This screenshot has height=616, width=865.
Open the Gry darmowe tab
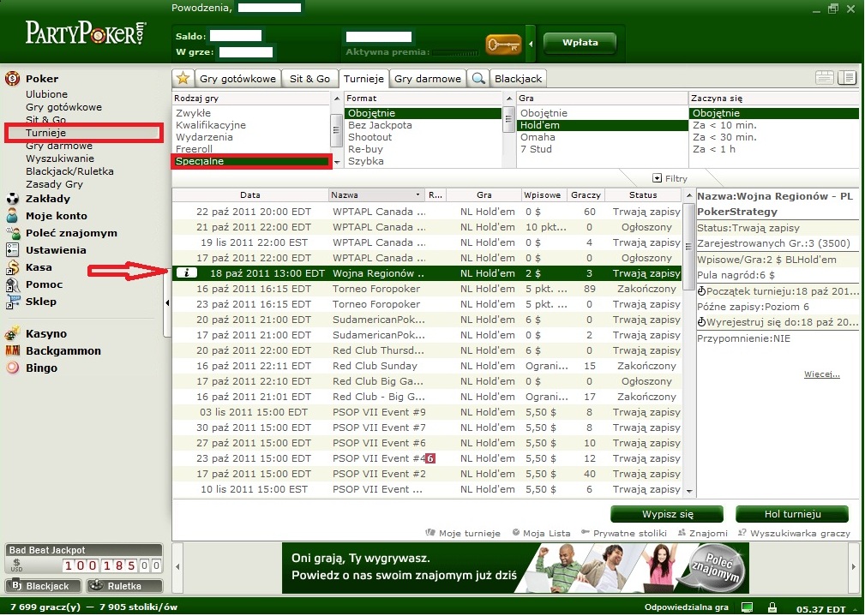click(x=428, y=78)
